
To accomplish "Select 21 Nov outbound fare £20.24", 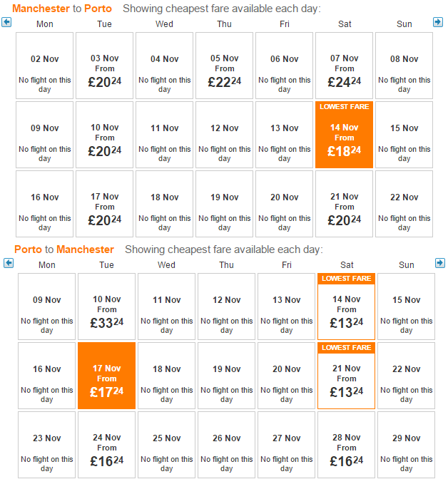I will pos(345,204).
